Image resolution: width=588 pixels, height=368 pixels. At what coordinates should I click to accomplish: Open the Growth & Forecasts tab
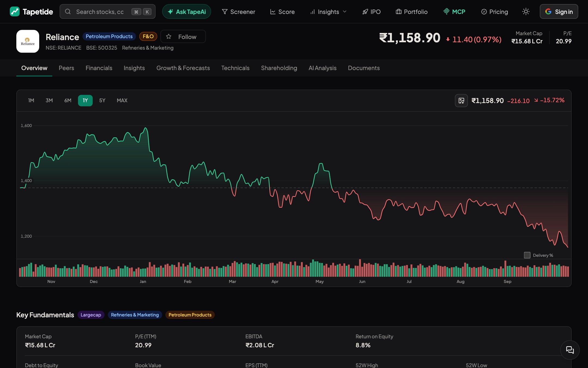pos(183,68)
